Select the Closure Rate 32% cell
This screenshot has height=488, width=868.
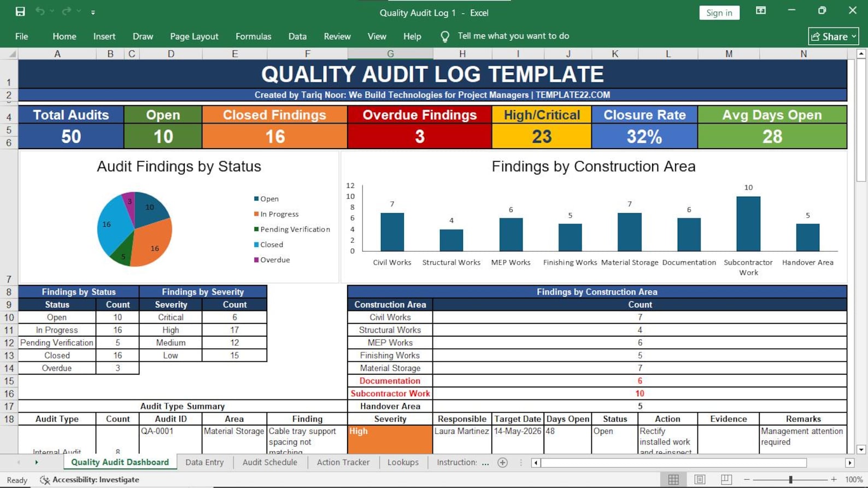644,136
